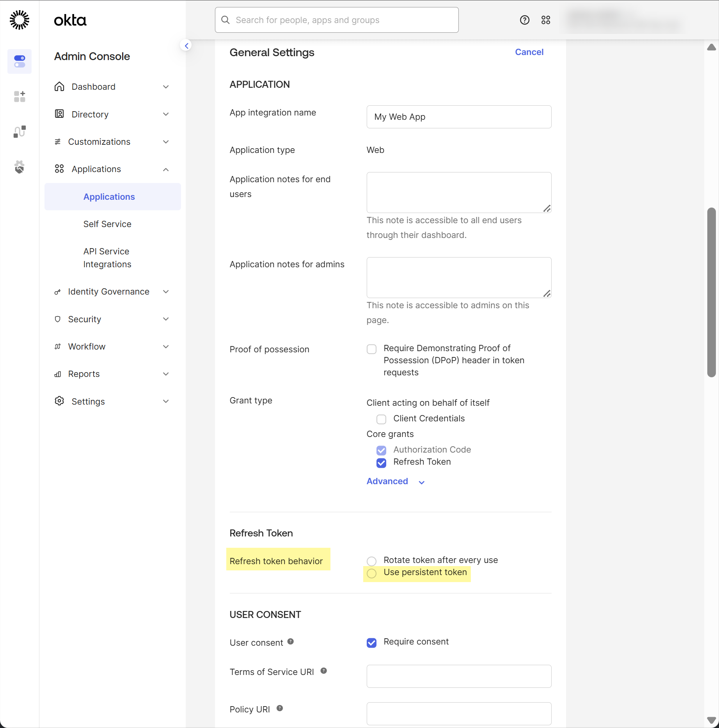This screenshot has width=719, height=728.
Task: Click User consent help tooltip icon
Action: [290, 641]
